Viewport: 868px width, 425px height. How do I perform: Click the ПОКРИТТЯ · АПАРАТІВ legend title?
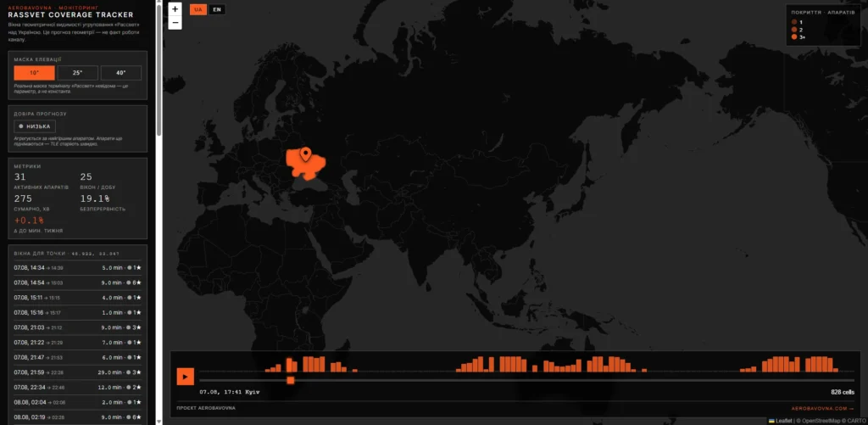pyautogui.click(x=822, y=12)
